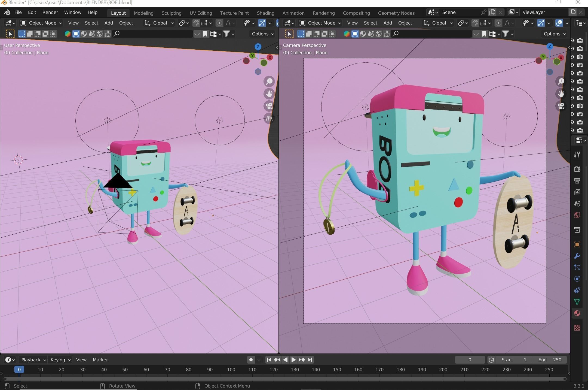Click the pan hand icon in User Perspective viewport
This screenshot has height=390, width=588.
tap(269, 93)
